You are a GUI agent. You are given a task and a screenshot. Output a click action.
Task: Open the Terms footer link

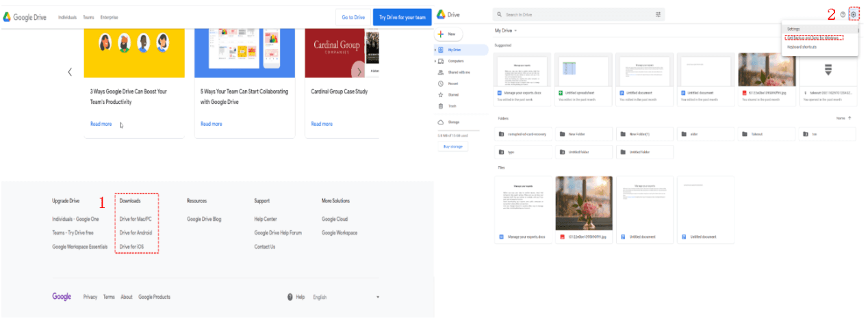coord(109,297)
